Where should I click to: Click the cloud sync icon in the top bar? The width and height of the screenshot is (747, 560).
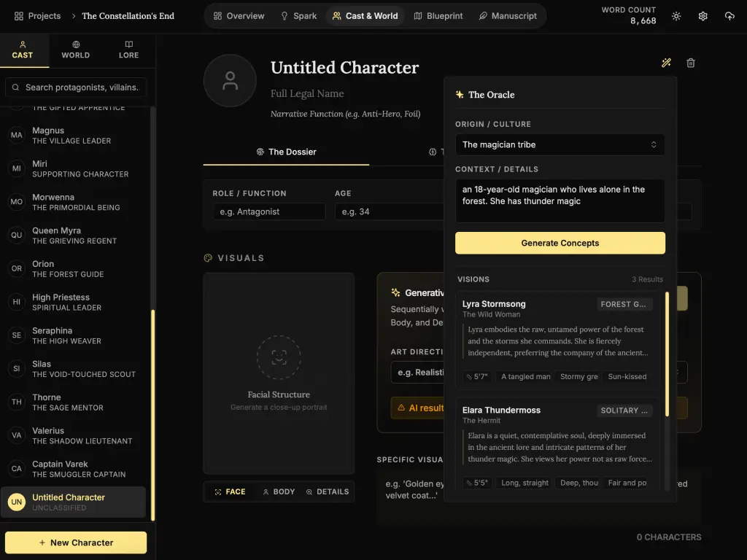coord(729,15)
